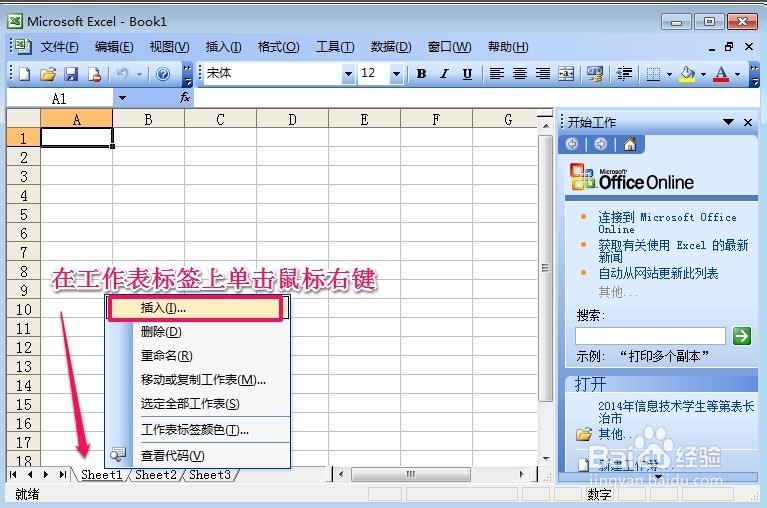The image size is (767, 508).
Task: Apply the red Font Color
Action: pos(721,74)
